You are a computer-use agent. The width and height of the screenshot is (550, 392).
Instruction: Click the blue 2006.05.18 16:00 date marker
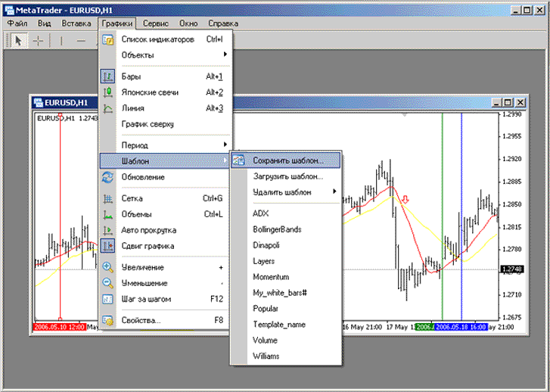tap(461, 327)
